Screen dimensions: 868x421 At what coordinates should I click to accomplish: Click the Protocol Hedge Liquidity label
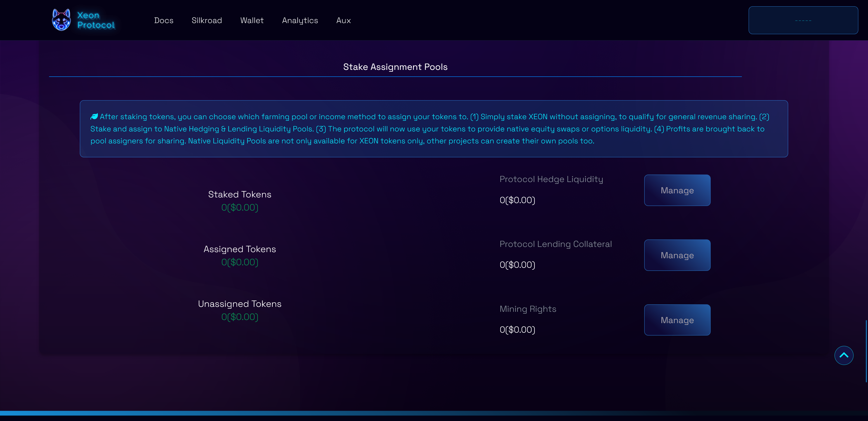point(551,179)
